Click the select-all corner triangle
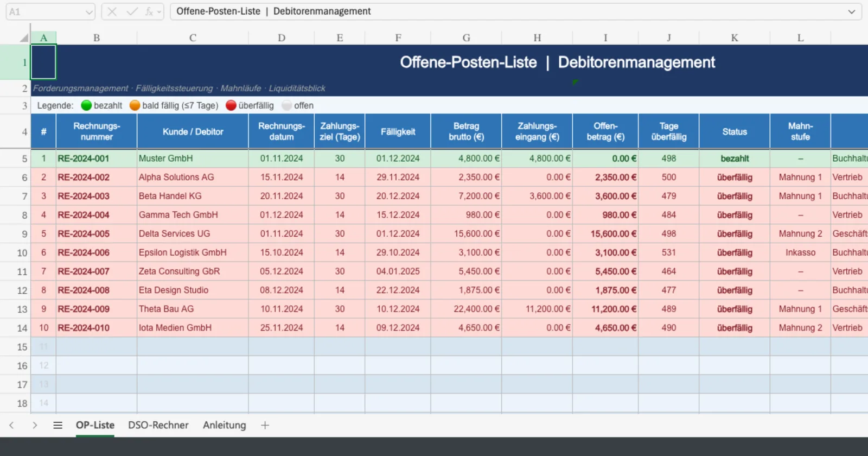Image resolution: width=868 pixels, height=456 pixels. point(24,37)
